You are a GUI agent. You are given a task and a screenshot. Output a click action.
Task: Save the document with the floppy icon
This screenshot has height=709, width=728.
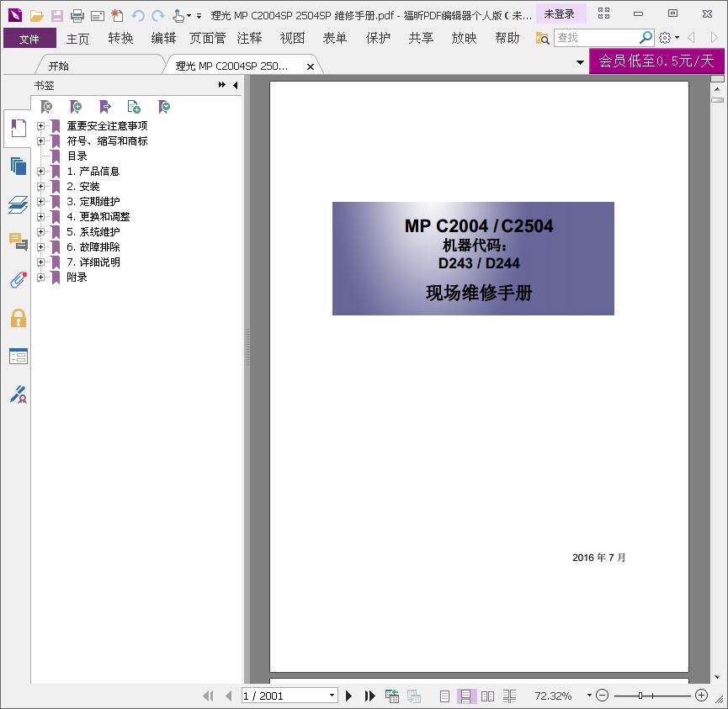pos(57,16)
